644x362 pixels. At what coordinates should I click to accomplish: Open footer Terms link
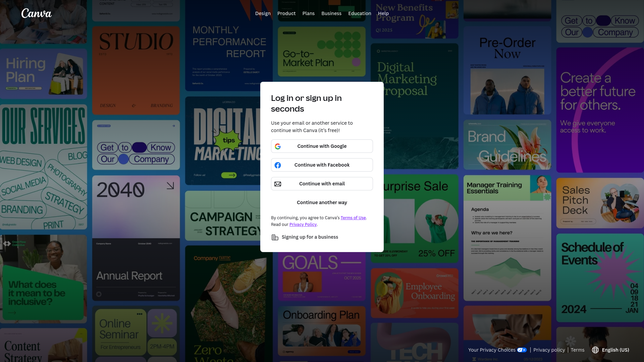[x=577, y=350]
